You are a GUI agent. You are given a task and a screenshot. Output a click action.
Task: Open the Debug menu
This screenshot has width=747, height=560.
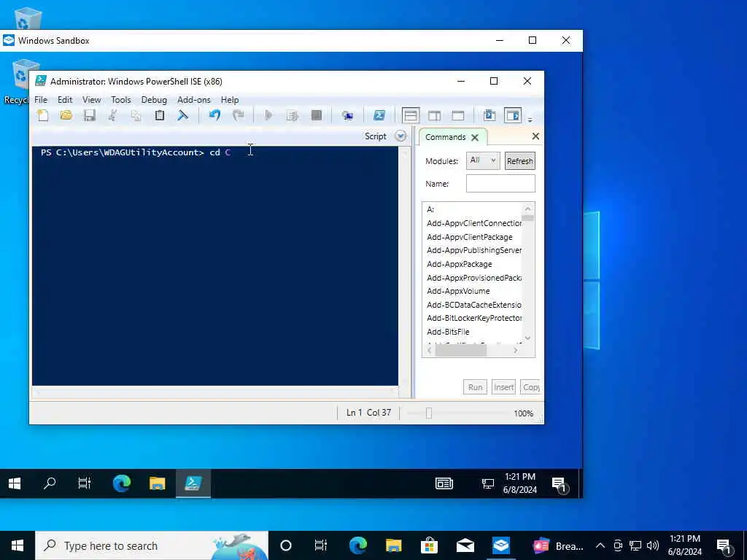tap(154, 100)
